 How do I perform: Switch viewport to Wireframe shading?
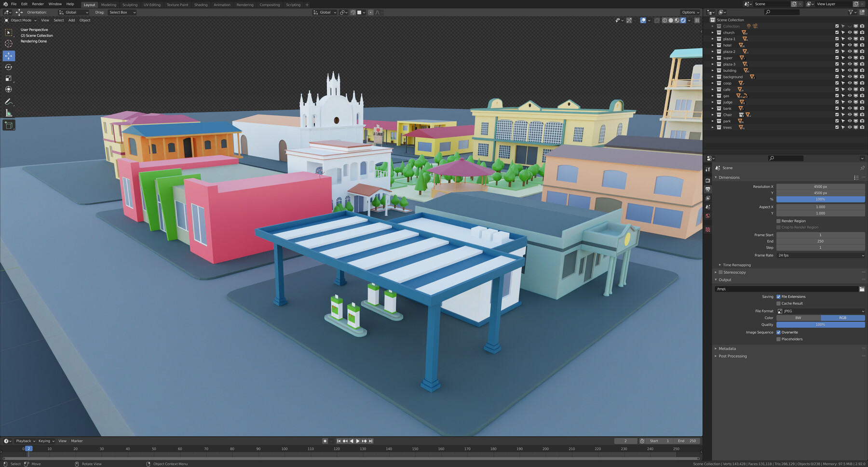(x=665, y=20)
